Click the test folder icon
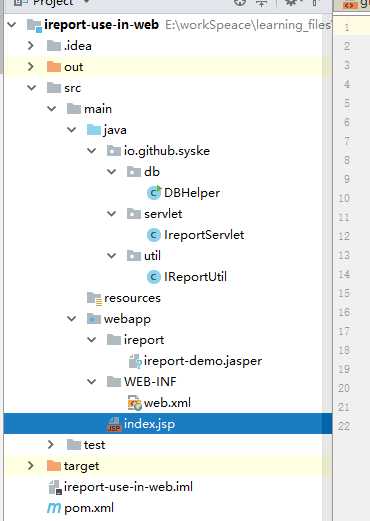The height and width of the screenshot is (521, 370). point(74,445)
